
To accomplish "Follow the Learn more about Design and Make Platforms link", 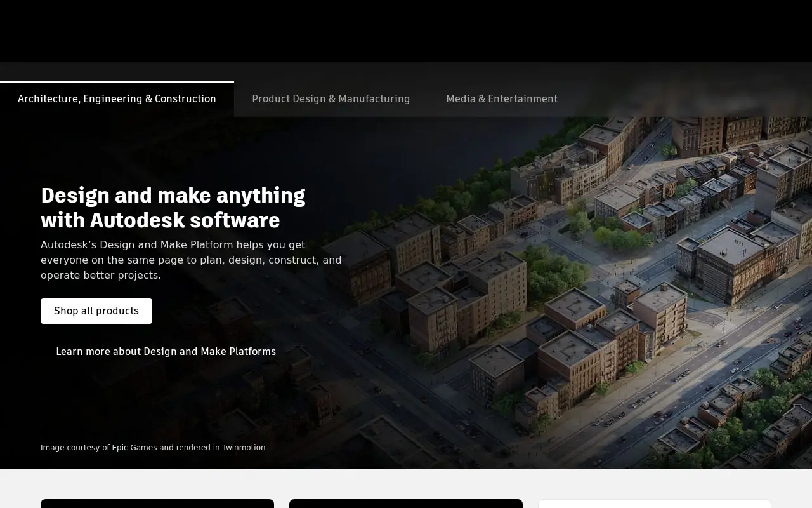I will [x=166, y=352].
